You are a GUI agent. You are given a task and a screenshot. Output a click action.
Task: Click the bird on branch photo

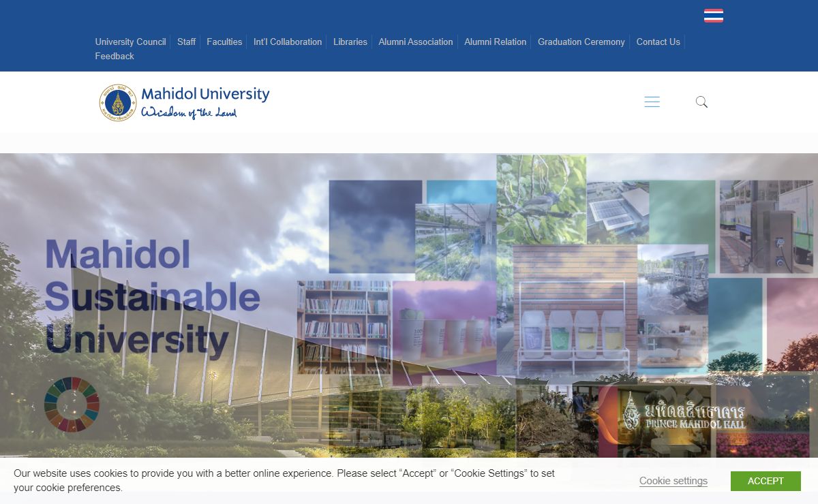click(x=541, y=200)
